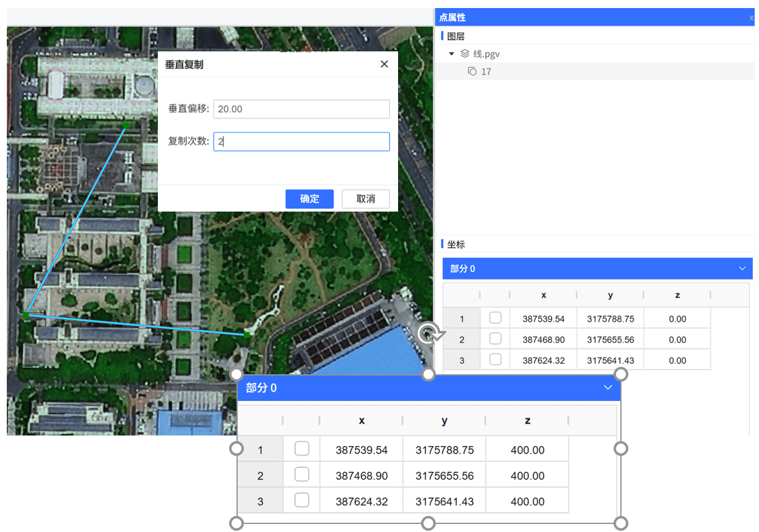The image size is (759, 532).
Task: Check row 1 checkbox in the z 0.00 table
Action: point(495,318)
